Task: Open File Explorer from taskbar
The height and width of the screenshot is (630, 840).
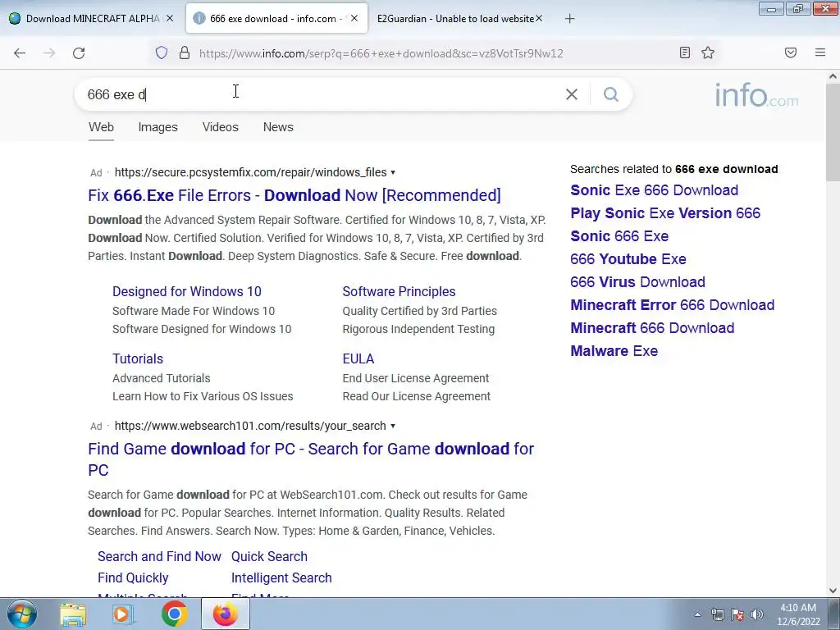Action: click(73, 614)
